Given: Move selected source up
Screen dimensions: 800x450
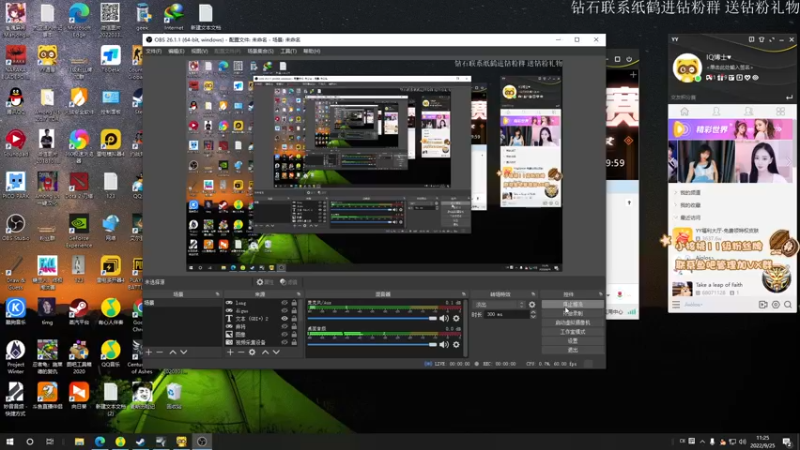Looking at the screenshot, I should coord(265,352).
